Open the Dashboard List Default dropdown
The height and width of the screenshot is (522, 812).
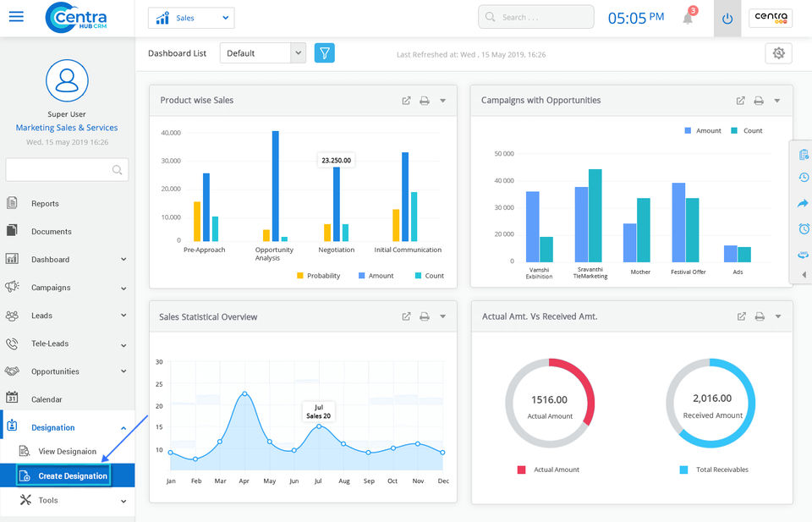[x=262, y=53]
